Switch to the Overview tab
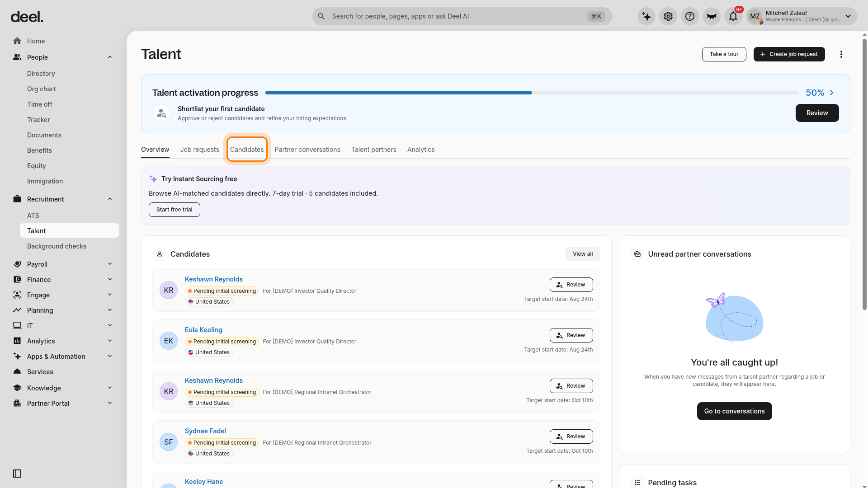 155,150
